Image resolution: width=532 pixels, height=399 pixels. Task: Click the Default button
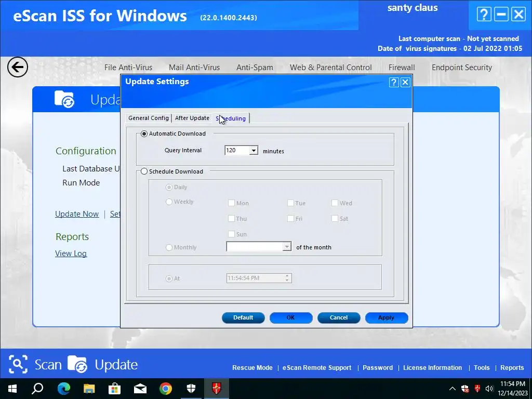[243, 317]
